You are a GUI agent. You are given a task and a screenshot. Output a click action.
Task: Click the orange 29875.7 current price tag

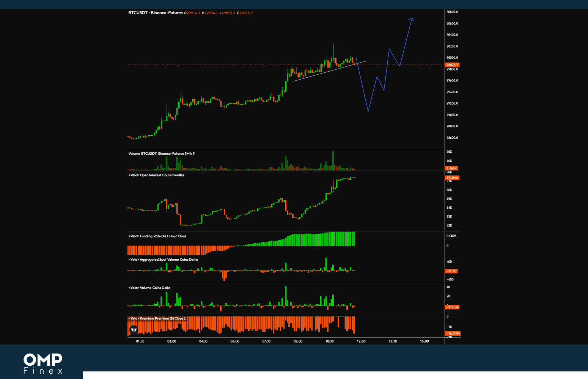[x=452, y=65]
